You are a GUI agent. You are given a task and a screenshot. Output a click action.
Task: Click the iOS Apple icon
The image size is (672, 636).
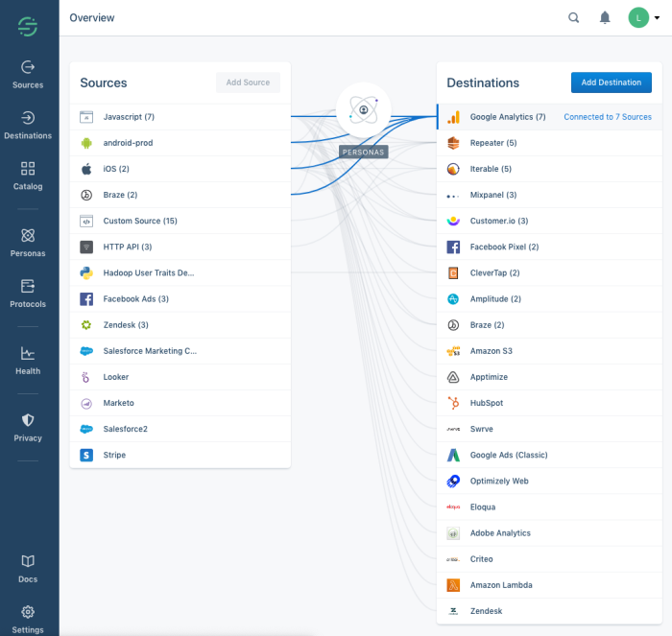click(86, 169)
